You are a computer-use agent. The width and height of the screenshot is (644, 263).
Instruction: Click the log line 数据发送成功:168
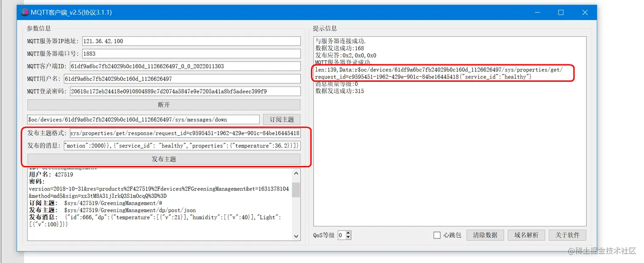coord(339,49)
